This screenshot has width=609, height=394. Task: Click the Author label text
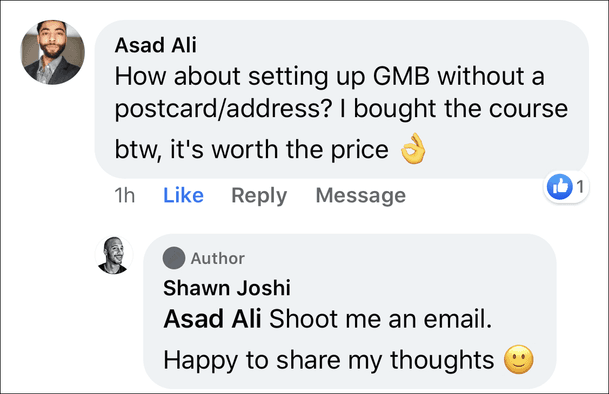[x=218, y=258]
